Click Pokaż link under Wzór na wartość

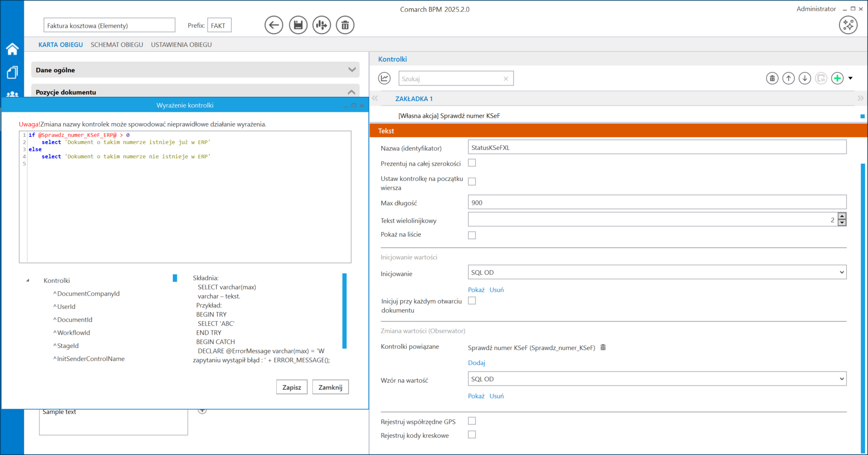point(476,396)
